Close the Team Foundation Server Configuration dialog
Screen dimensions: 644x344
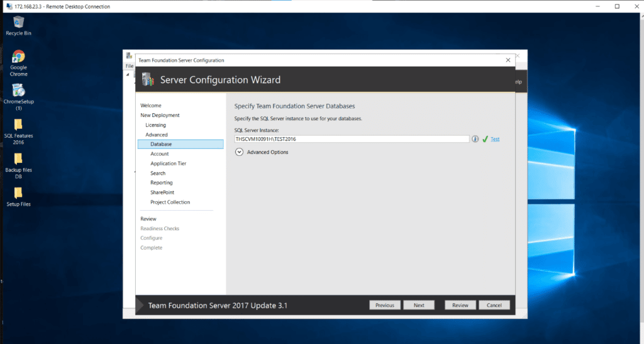pos(508,60)
